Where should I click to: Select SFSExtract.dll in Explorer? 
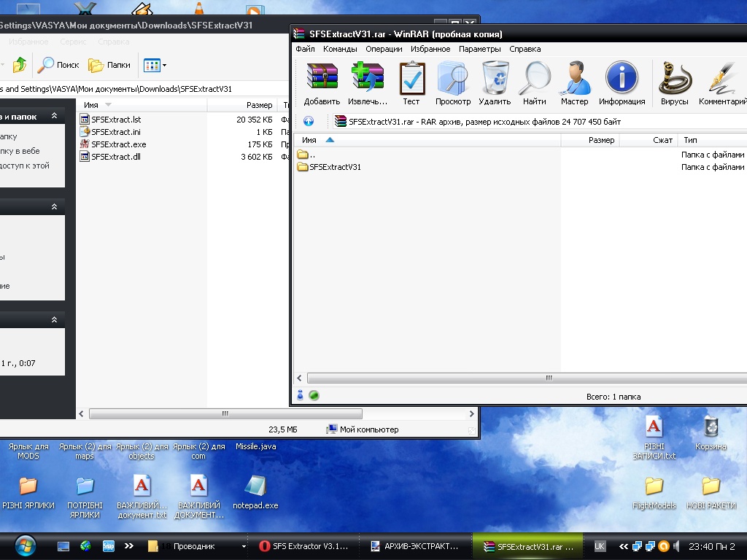click(111, 157)
